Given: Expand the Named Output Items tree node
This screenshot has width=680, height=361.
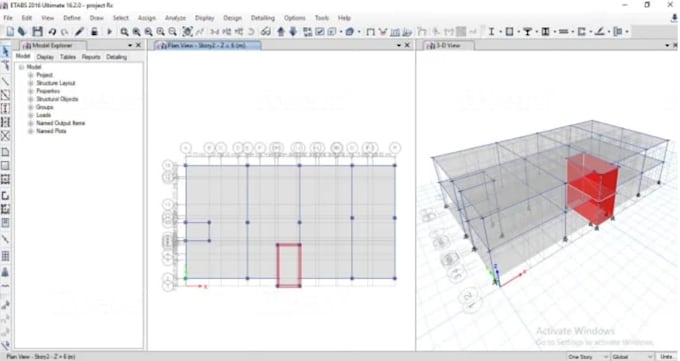Looking at the screenshot, I should point(31,123).
